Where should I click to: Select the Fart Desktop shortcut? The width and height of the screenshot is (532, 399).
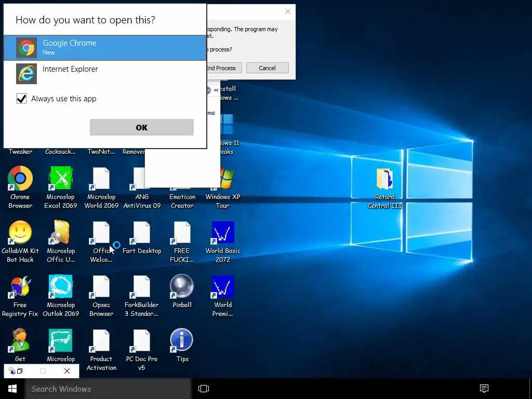click(x=141, y=237)
